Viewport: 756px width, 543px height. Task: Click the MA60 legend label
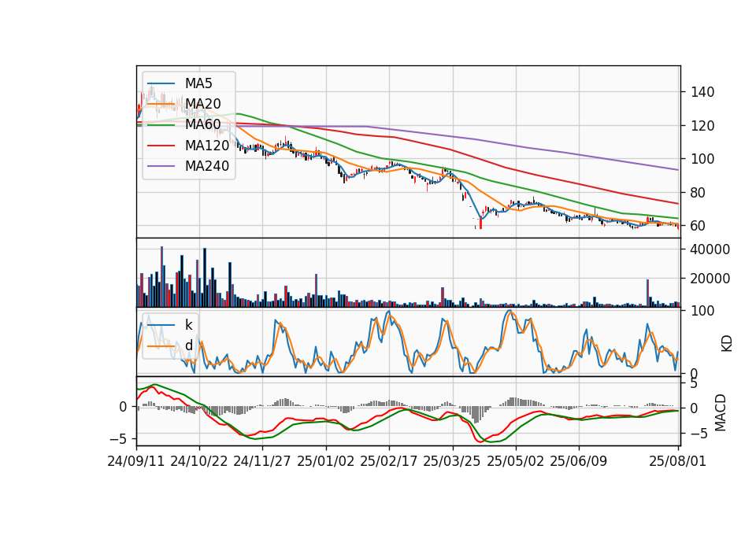203,125
